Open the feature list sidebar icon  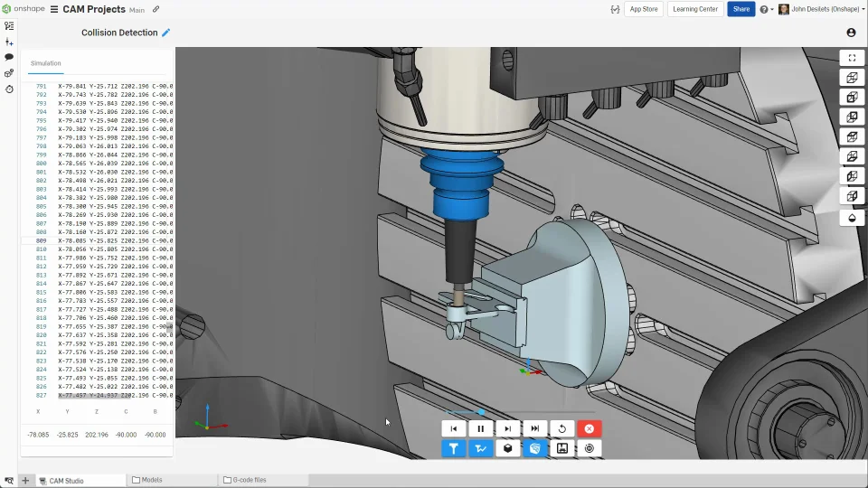coord(9,26)
